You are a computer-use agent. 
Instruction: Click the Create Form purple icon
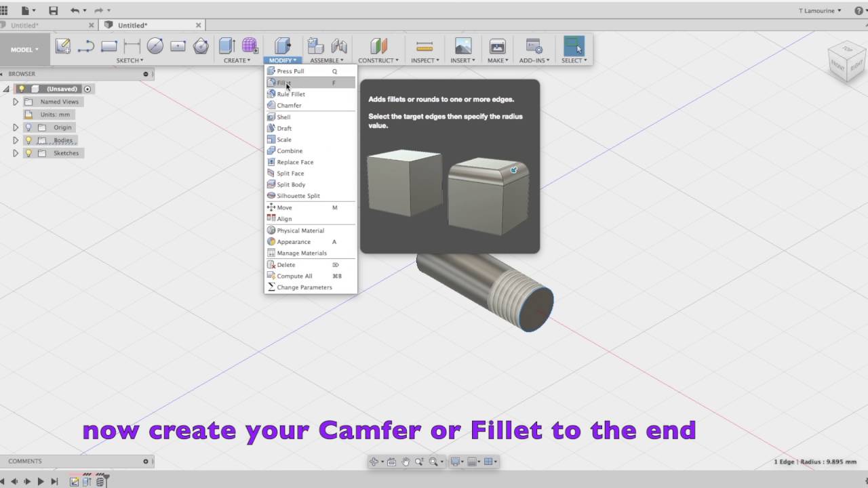(250, 46)
